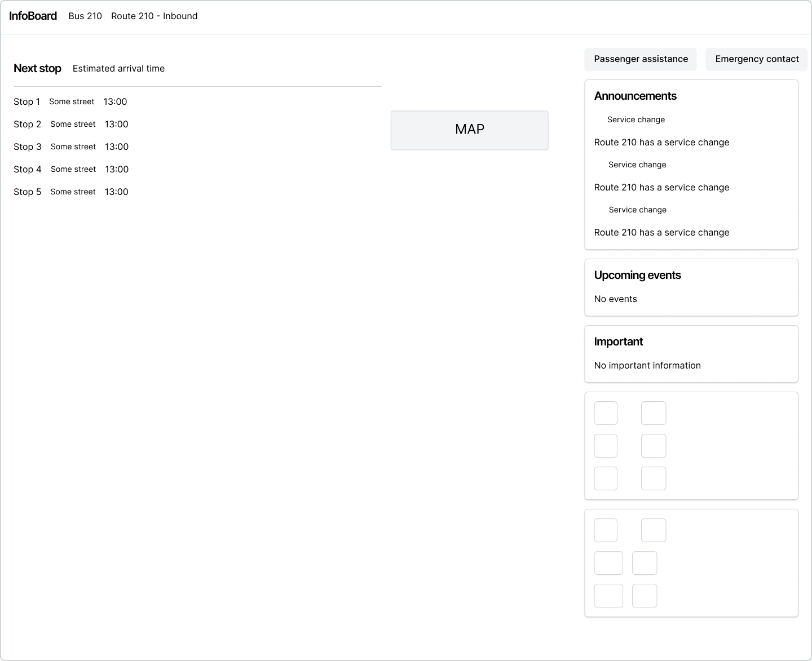Click Some street in Stop 5 row
The height and width of the screenshot is (661, 812).
[x=73, y=192]
